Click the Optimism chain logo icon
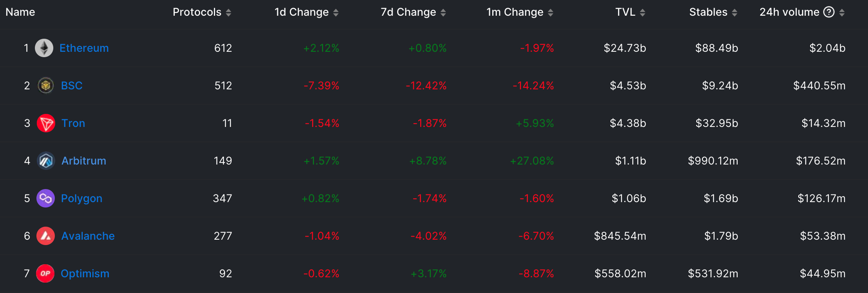 pos(45,273)
